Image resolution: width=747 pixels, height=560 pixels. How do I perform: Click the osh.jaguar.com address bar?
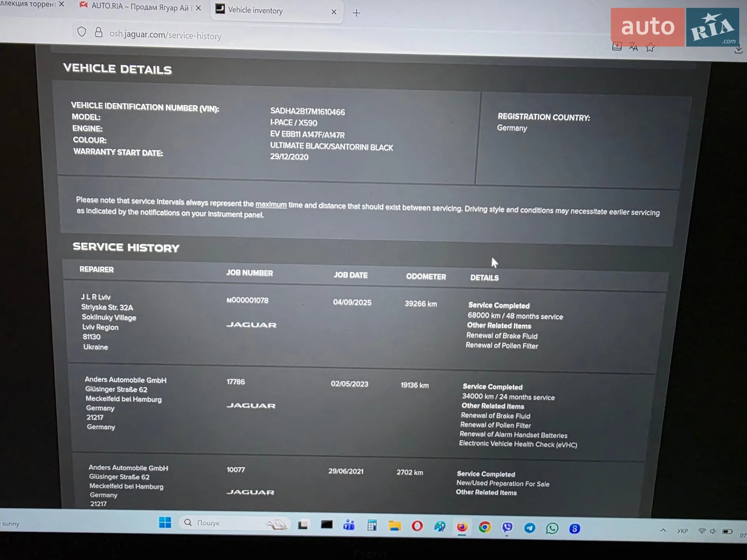point(165,35)
